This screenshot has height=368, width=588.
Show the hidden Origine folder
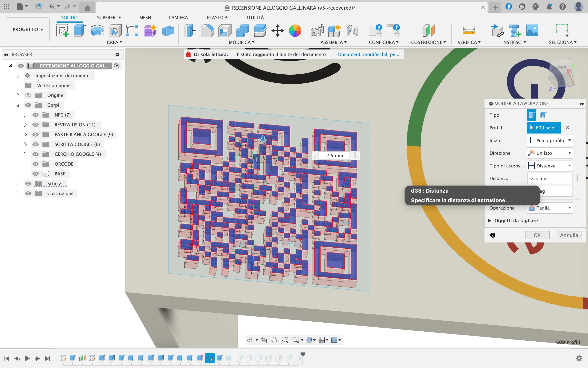pos(28,95)
